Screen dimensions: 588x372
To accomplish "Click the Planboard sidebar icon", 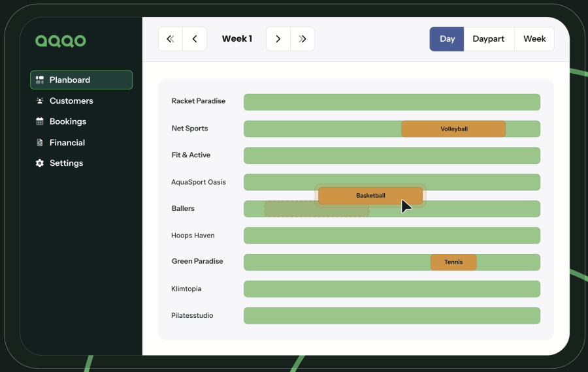I will tap(40, 80).
